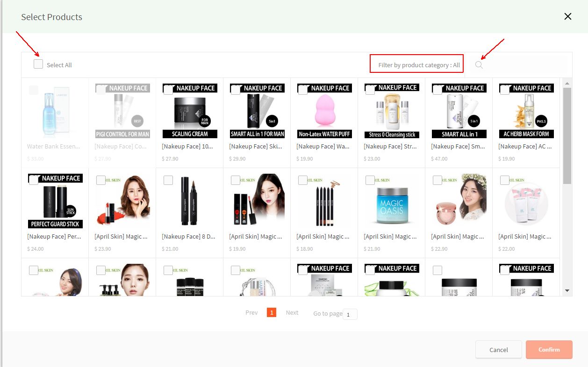Click the $ 18.90 price text
588x367 pixels.
click(x=305, y=249)
